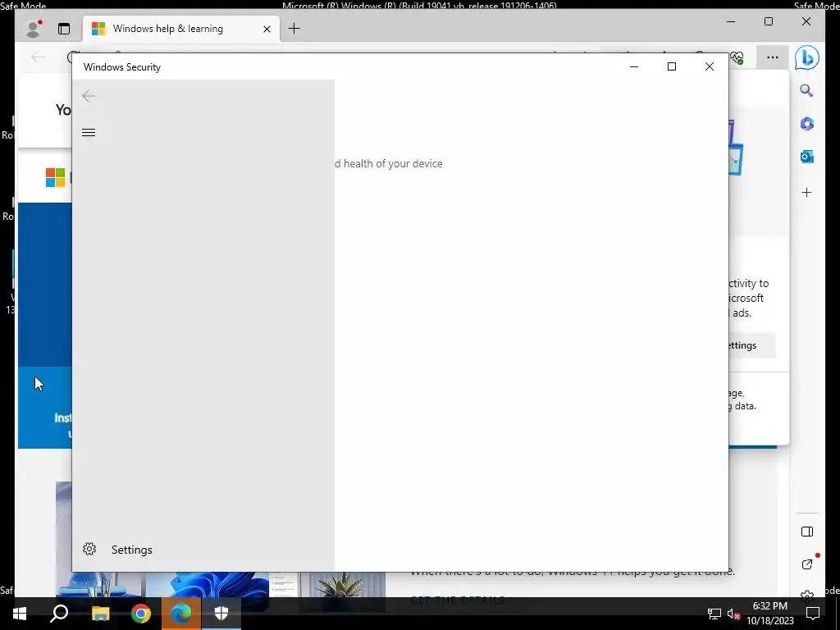Screen dimensions: 840x630
Task: Open Outlook in Edge sidebar
Action: point(807,157)
